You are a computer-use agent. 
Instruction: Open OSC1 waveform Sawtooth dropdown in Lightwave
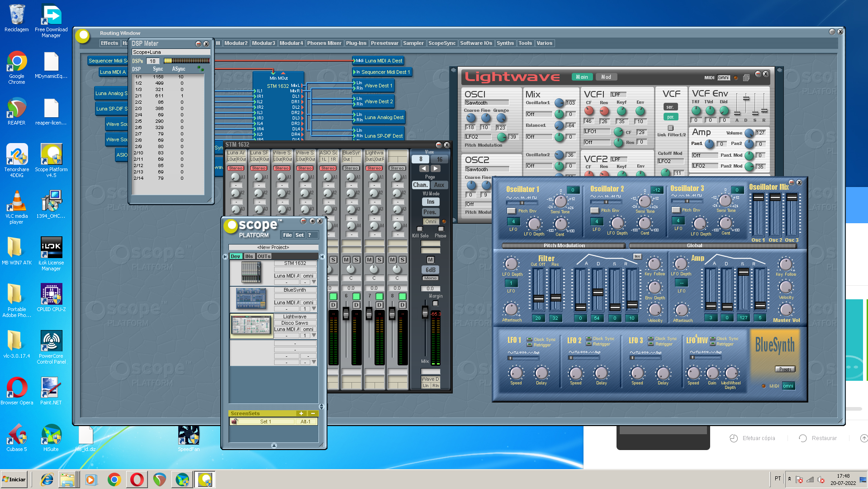click(x=487, y=103)
